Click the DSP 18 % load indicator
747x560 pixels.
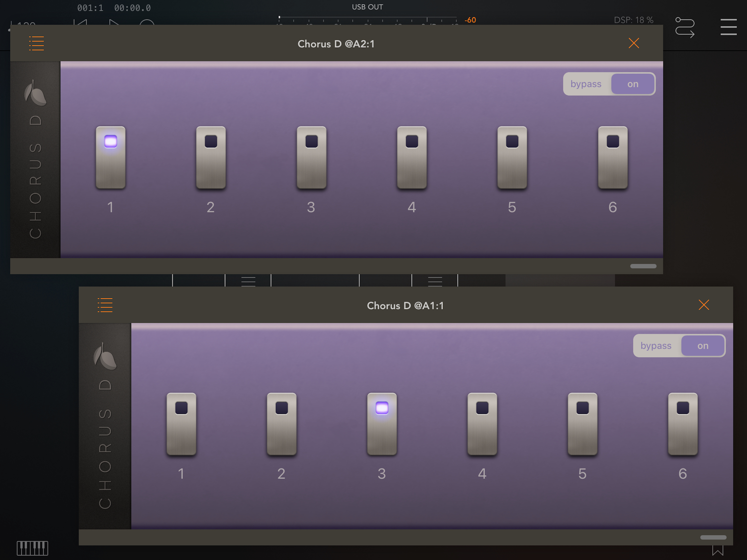(x=633, y=20)
